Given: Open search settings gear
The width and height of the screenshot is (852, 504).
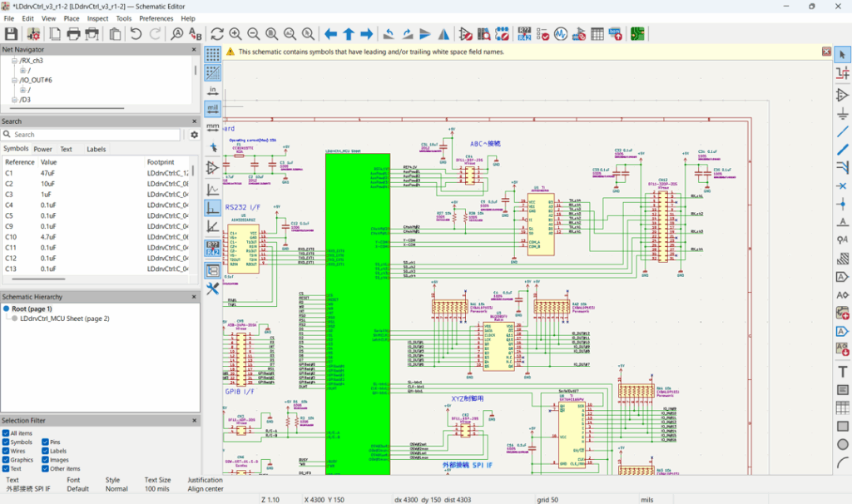Looking at the screenshot, I should [x=194, y=135].
